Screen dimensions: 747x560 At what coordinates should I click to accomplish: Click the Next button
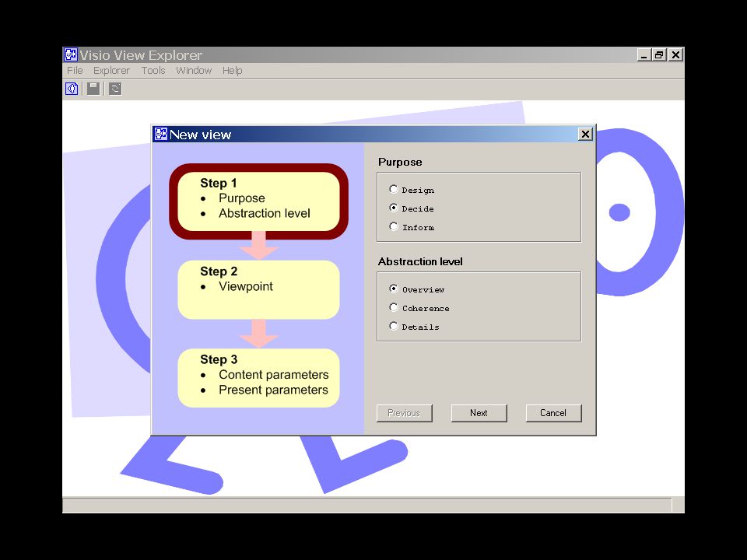[479, 413]
